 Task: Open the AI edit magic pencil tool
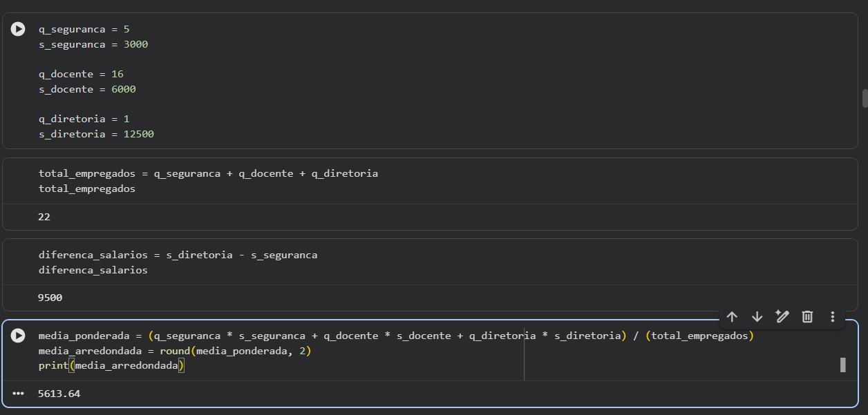(x=782, y=316)
